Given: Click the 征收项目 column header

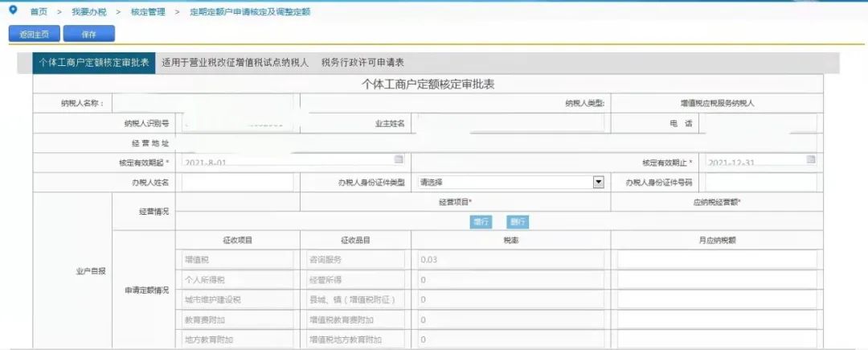Looking at the screenshot, I should 237,241.
